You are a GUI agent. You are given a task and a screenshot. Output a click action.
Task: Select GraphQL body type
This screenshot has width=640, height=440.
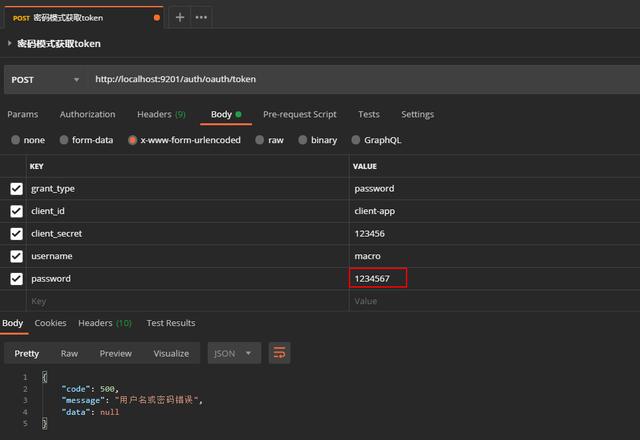[x=357, y=140]
